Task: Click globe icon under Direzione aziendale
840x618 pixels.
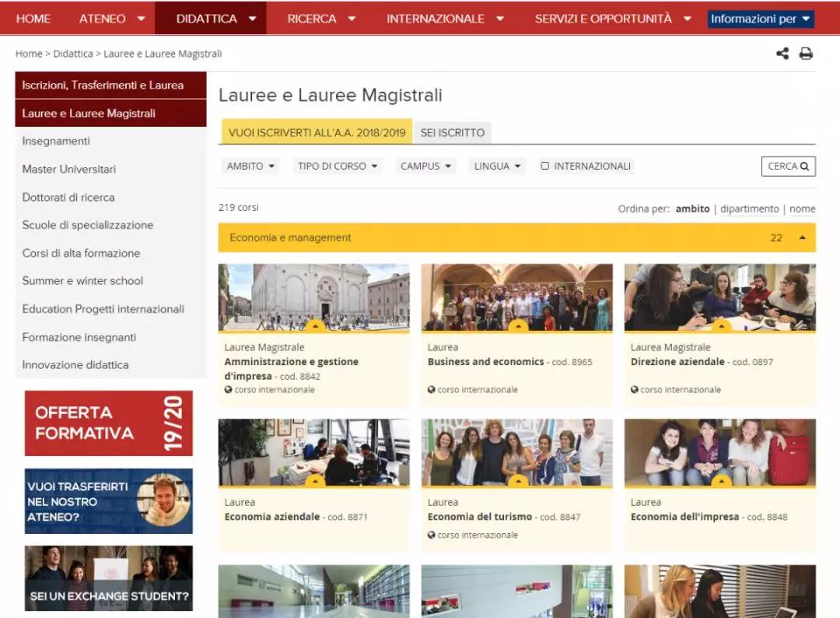Action: [x=634, y=389]
